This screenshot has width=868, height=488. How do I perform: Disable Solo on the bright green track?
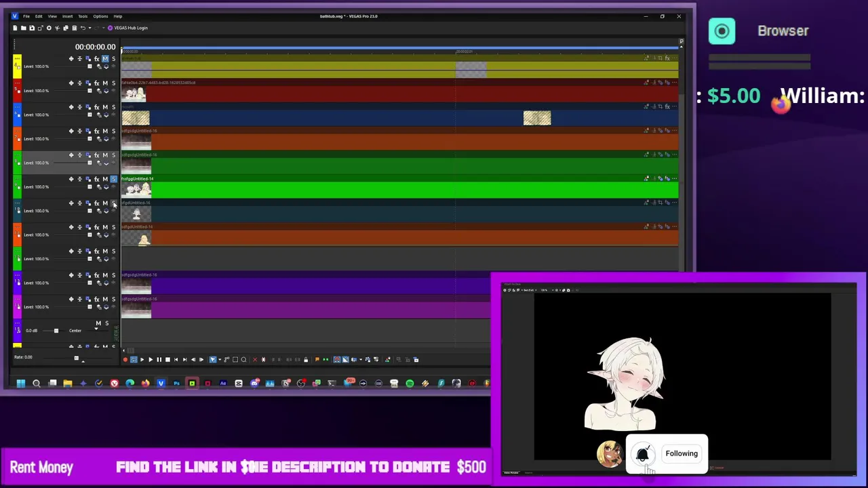click(x=113, y=179)
